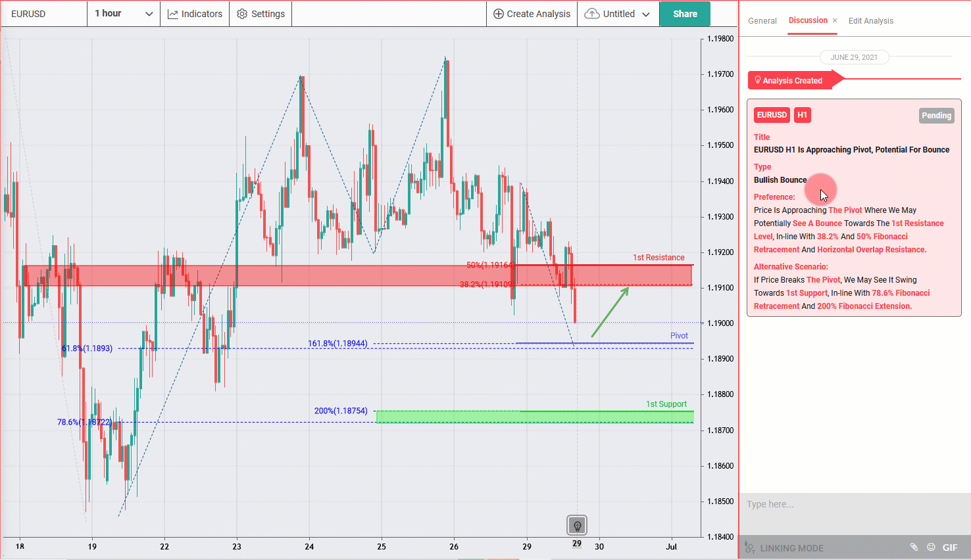Click the EURUSD badge in analysis card
Image resolution: width=971 pixels, height=560 pixels.
(772, 115)
